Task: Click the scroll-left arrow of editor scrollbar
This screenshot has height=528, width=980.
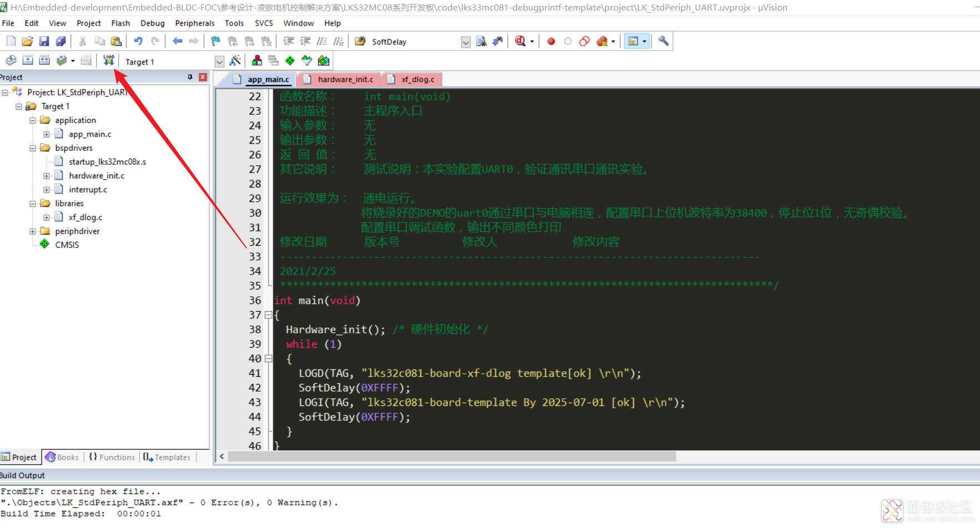Action: pyautogui.click(x=222, y=456)
